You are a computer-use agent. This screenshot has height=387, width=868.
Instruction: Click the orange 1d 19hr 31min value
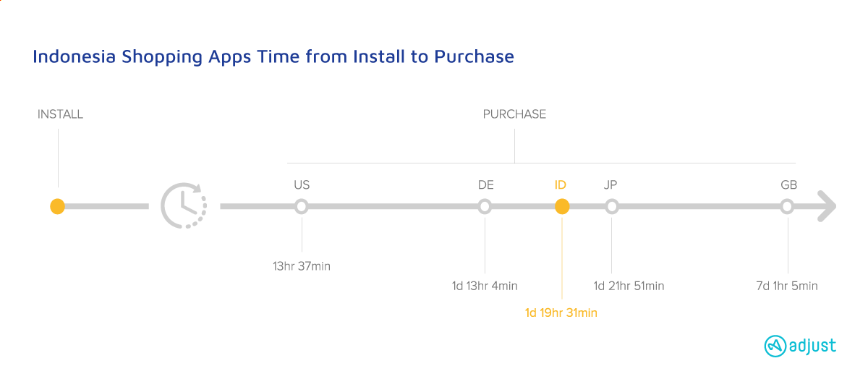[561, 313]
